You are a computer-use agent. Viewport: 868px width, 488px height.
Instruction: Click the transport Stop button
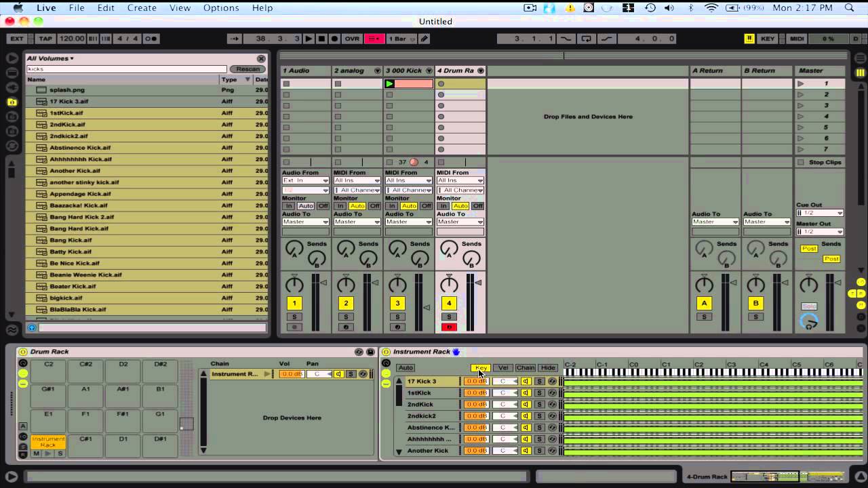click(x=321, y=39)
